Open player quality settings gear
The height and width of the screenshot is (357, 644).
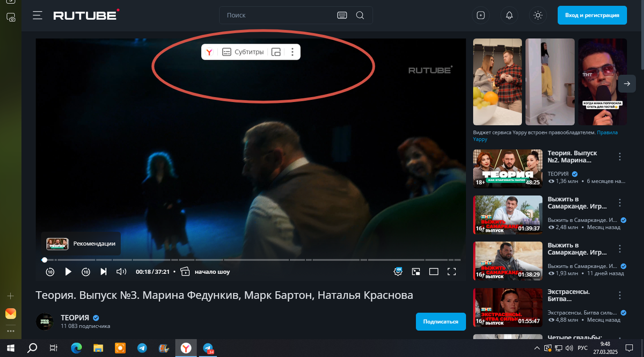398,271
